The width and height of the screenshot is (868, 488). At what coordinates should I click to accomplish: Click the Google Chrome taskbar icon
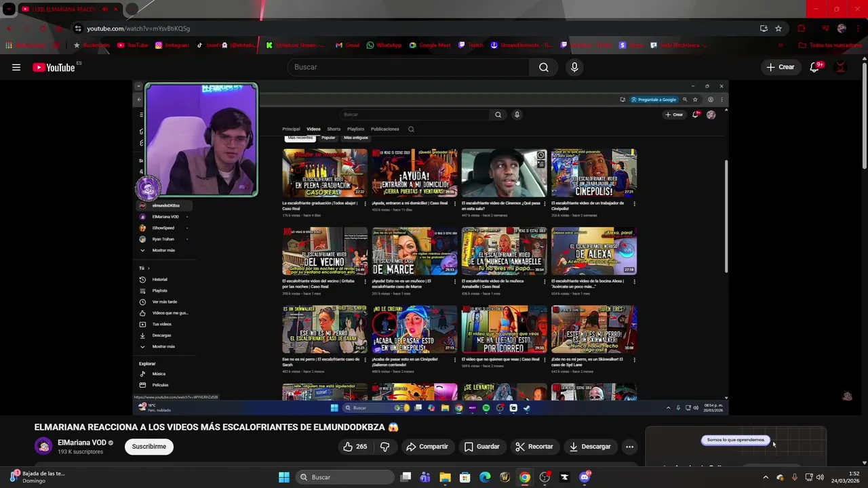coord(525,477)
